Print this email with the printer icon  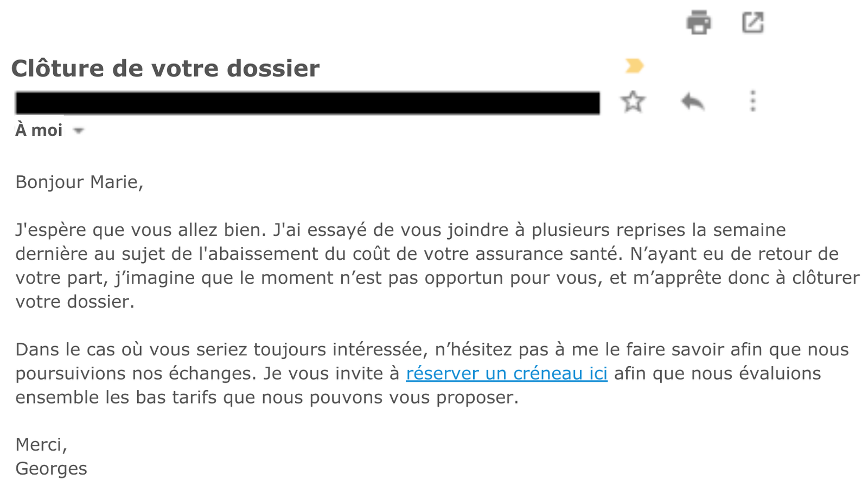(x=698, y=23)
